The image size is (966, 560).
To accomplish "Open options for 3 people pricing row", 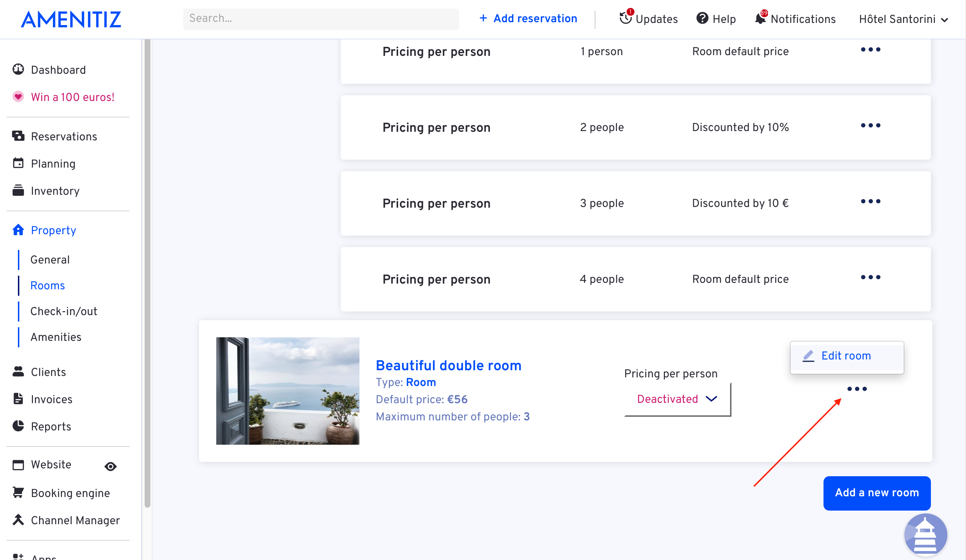I will point(870,201).
